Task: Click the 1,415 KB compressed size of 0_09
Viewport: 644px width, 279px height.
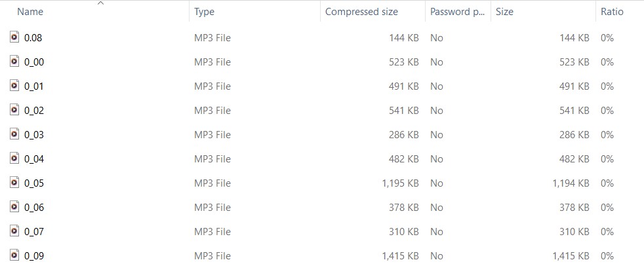Action: (x=400, y=256)
